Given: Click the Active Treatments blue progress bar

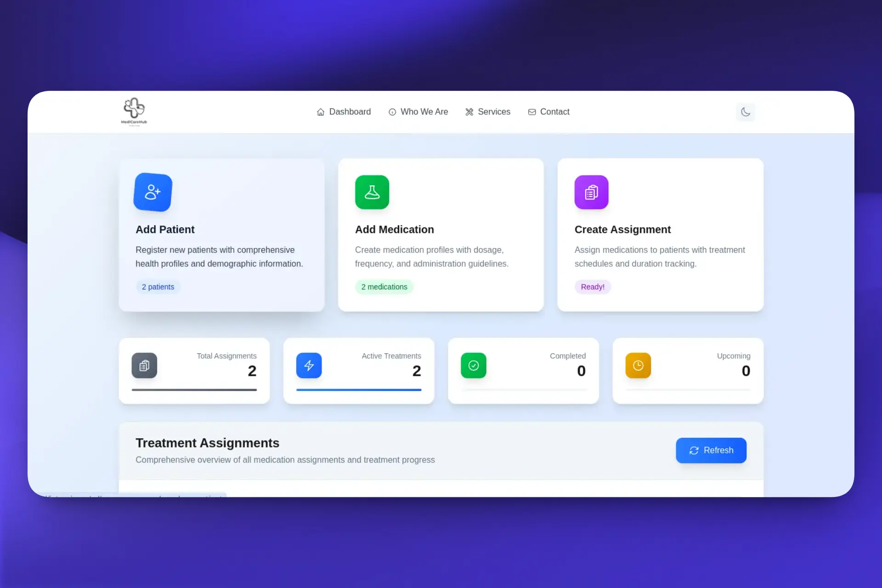Looking at the screenshot, I should [x=359, y=390].
